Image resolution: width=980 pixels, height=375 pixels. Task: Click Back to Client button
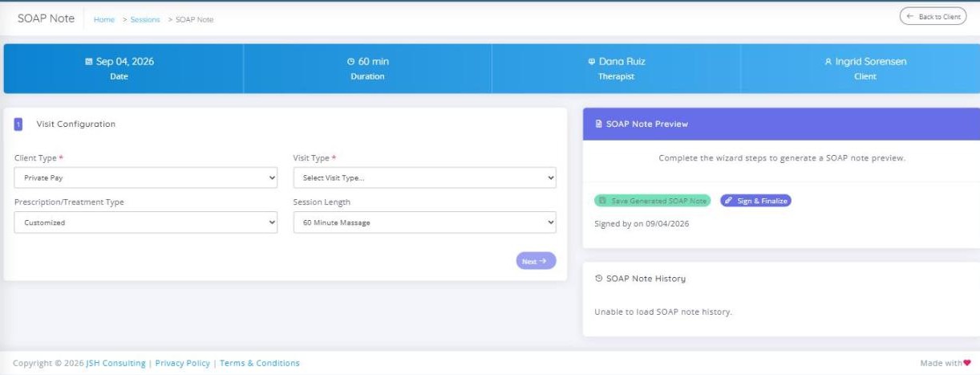[933, 17]
